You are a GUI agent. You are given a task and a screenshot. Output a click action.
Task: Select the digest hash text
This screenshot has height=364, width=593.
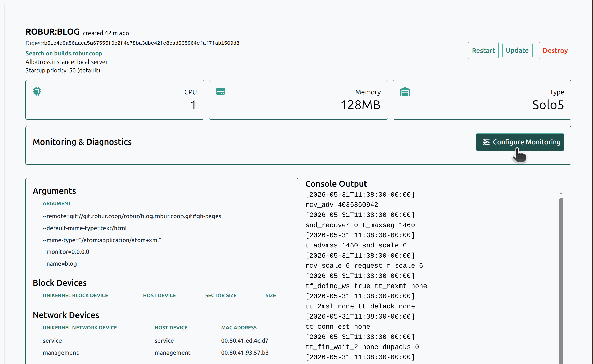142,43
